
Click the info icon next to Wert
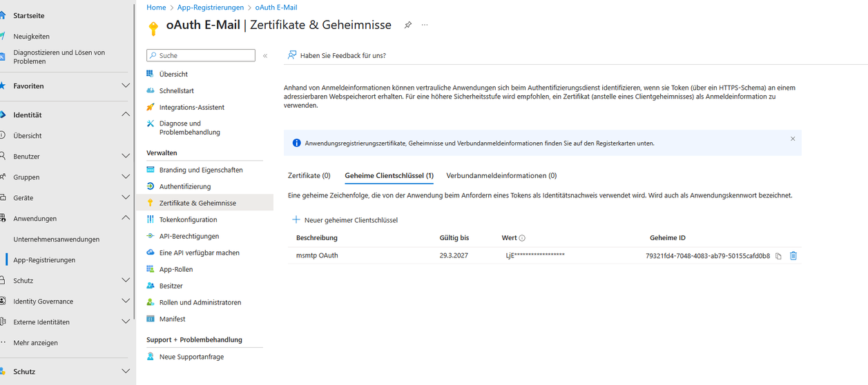click(522, 238)
